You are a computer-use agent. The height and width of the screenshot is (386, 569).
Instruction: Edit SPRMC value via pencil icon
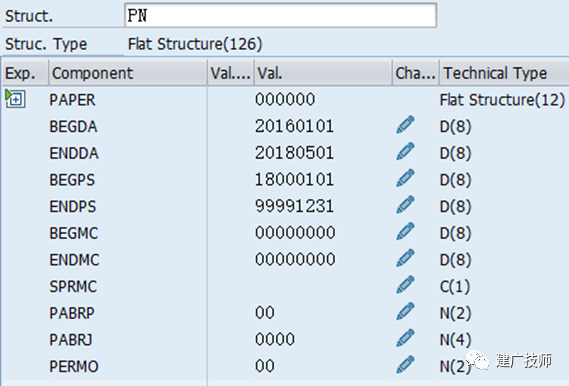click(x=405, y=285)
